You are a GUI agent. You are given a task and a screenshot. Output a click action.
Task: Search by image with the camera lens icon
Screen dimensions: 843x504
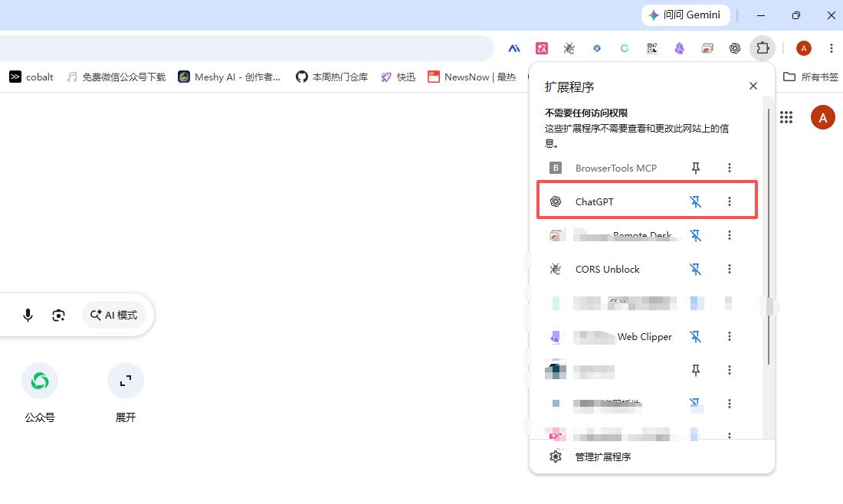(x=58, y=316)
